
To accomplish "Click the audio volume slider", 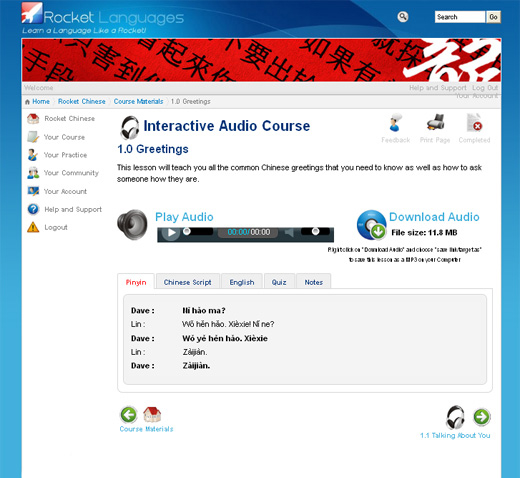I will tap(315, 231).
